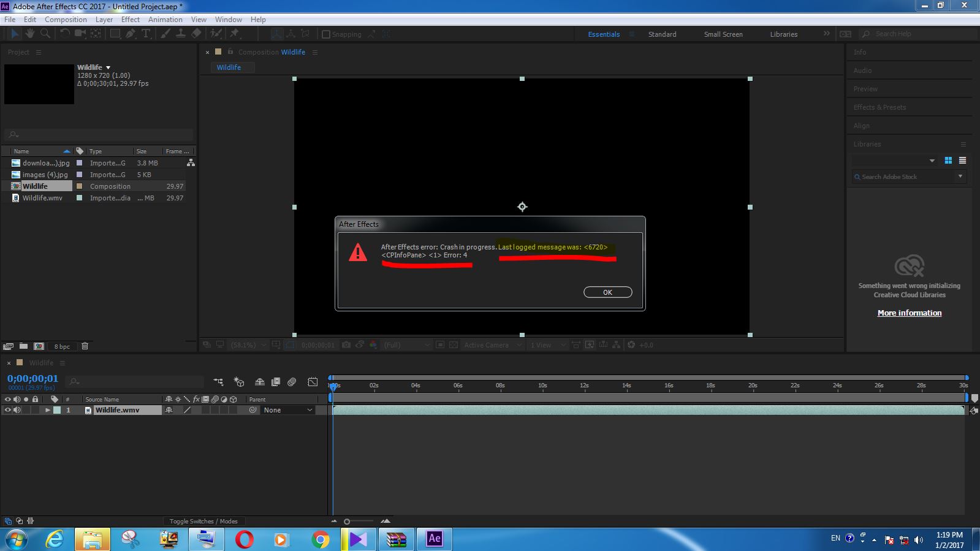Click the Interpret Footage icon in Project panel

(x=8, y=346)
